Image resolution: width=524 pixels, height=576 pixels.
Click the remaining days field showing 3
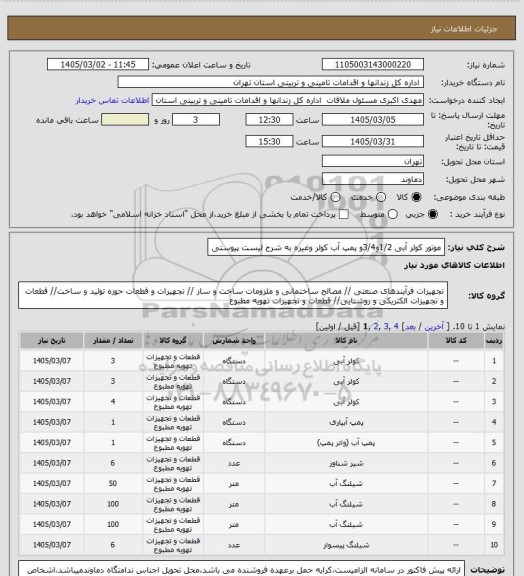pyautogui.click(x=196, y=120)
